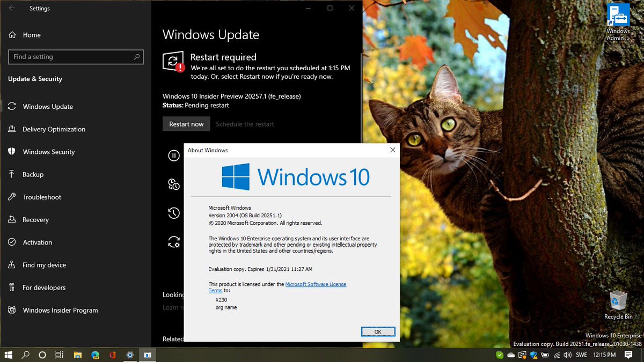Image resolution: width=644 pixels, height=362 pixels.
Task: Go to the Backup settings page
Action: pyautogui.click(x=76, y=174)
